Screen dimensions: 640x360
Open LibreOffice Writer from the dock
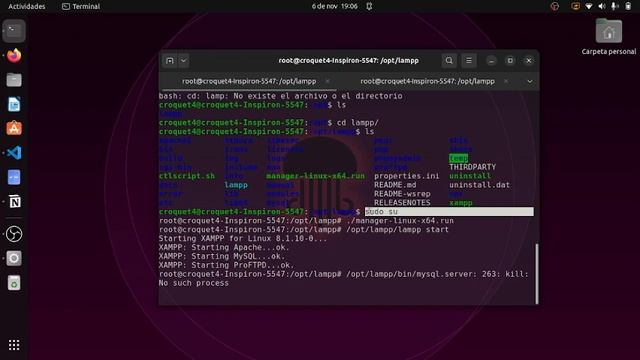point(14,104)
